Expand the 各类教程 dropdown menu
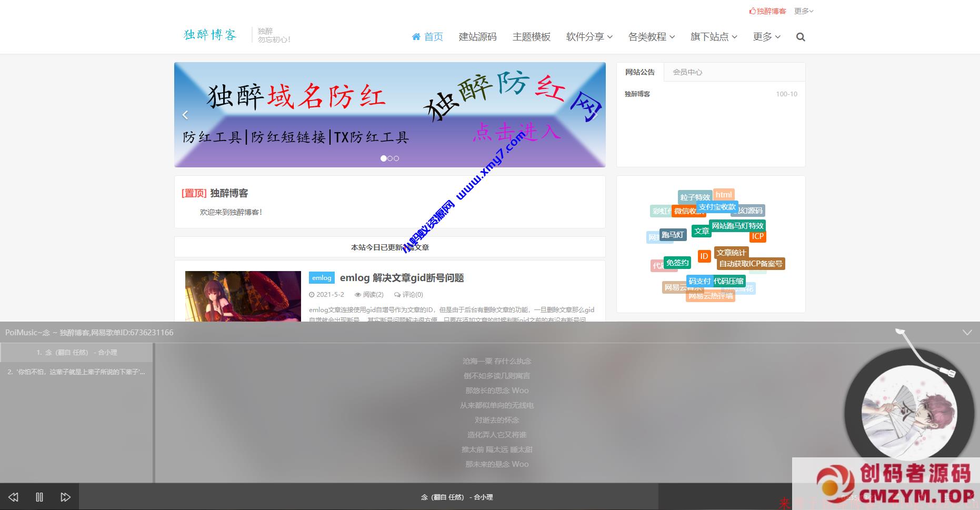980x510 pixels. point(651,37)
